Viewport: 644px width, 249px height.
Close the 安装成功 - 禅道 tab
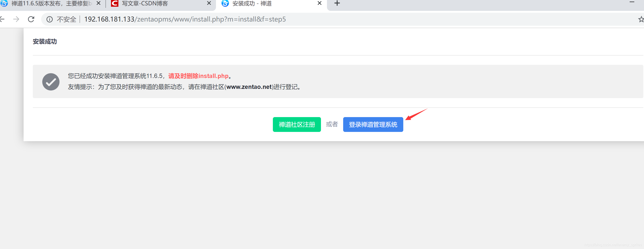point(320,3)
